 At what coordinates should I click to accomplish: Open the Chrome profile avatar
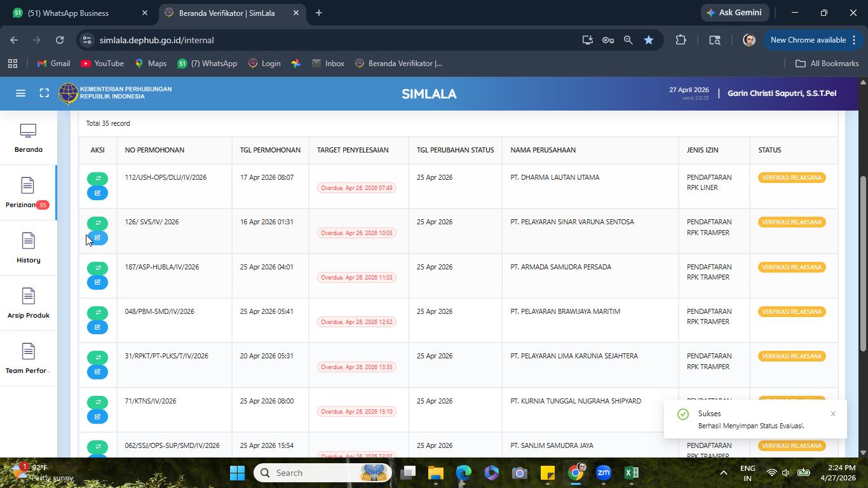[749, 40]
